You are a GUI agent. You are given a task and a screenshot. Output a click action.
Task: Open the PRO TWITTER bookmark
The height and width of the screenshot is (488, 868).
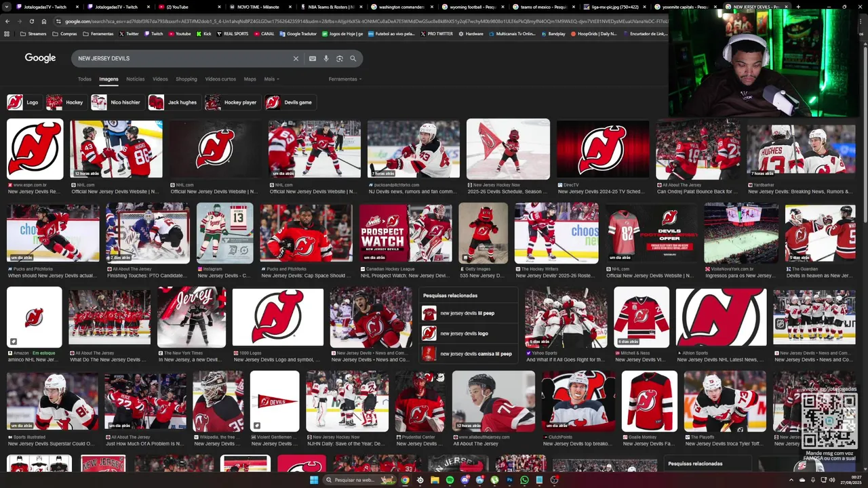pyautogui.click(x=436, y=33)
